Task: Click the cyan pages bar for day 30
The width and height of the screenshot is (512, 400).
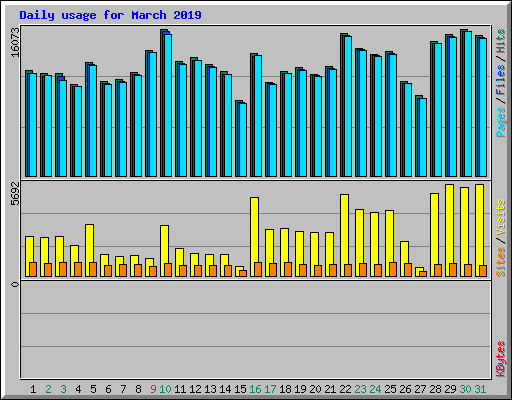Action: coord(468,104)
